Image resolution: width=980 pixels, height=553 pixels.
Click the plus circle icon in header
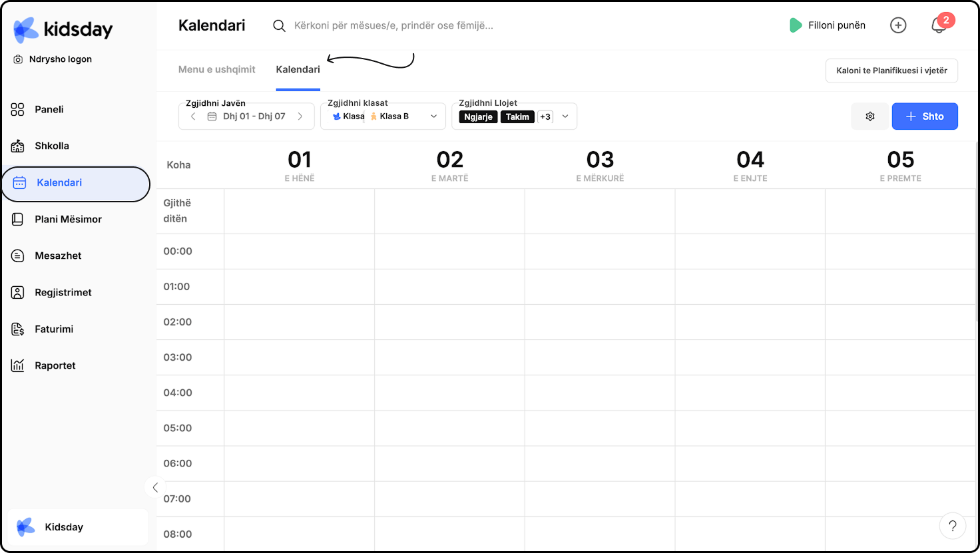click(898, 25)
